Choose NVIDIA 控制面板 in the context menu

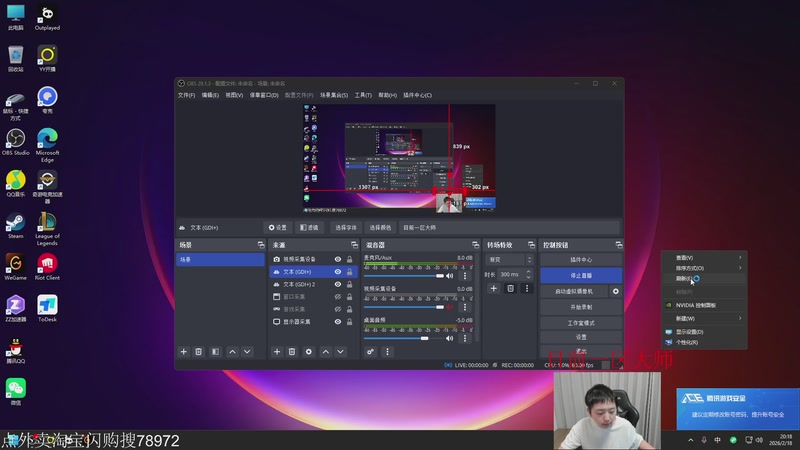(x=705, y=305)
